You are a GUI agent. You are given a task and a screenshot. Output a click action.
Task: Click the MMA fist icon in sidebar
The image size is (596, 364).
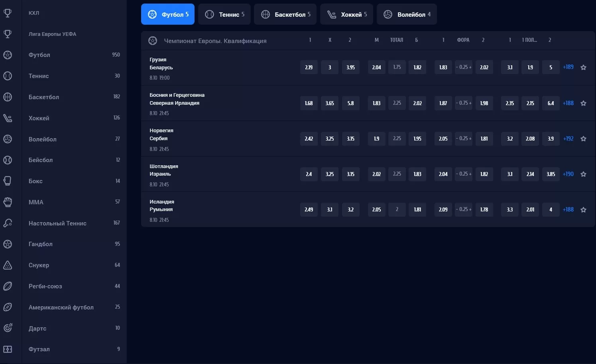pos(8,202)
